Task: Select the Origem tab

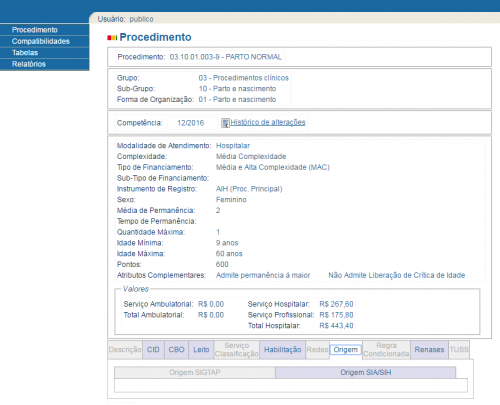Action: [346, 350]
